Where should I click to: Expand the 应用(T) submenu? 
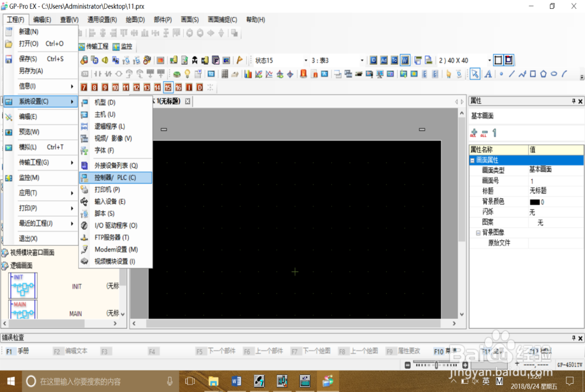coord(41,193)
